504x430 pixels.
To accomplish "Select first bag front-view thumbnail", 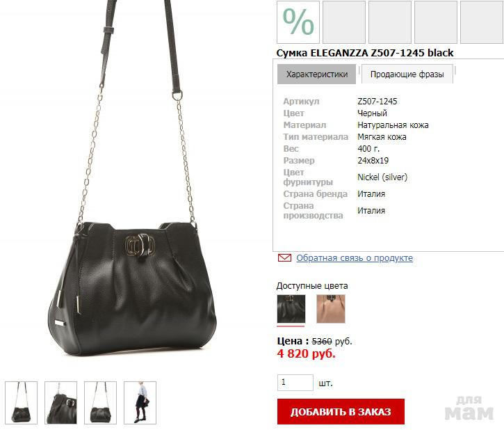I will (x=22, y=403).
